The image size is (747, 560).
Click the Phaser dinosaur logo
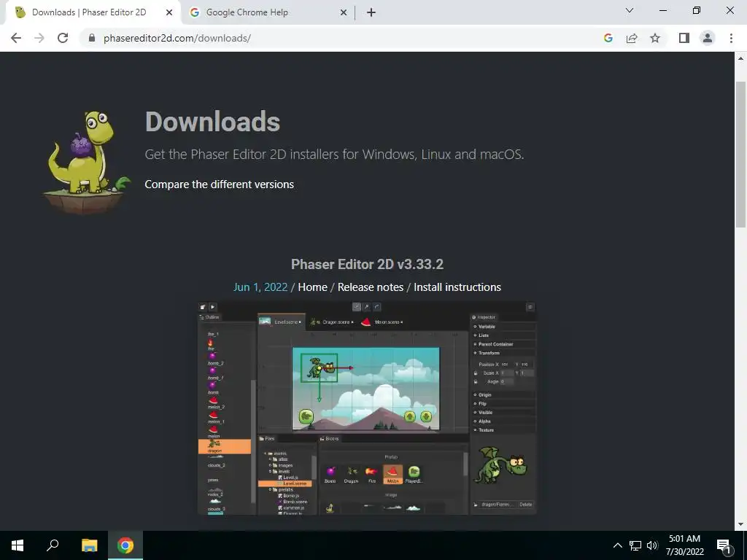pos(88,162)
